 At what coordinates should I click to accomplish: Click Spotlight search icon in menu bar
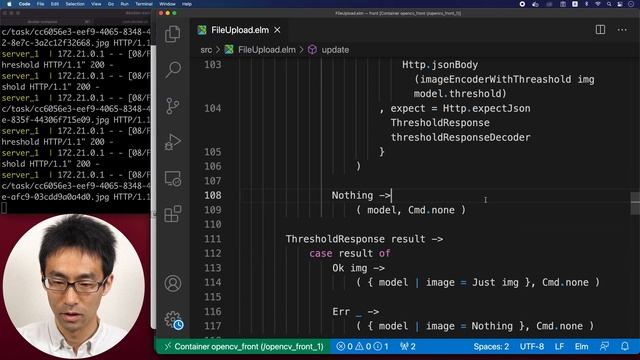(609, 4)
